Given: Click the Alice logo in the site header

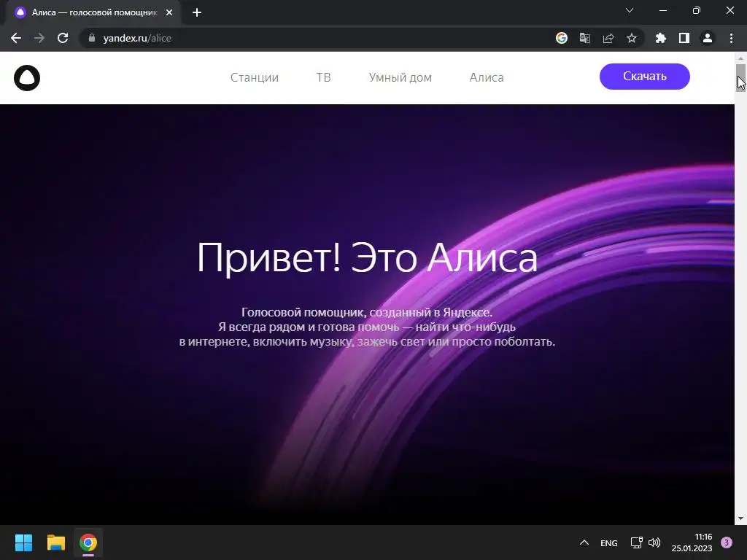Looking at the screenshot, I should pyautogui.click(x=27, y=77).
